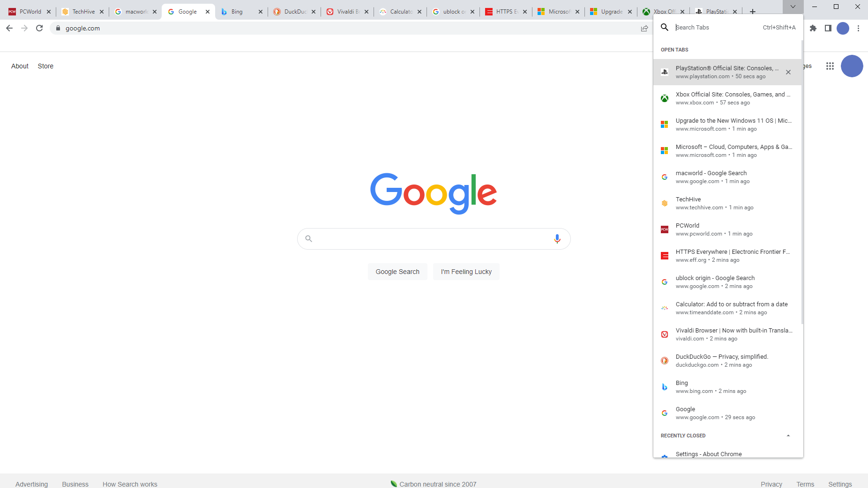Switch to the macworld search tab
Viewport: 868px width, 488px height.
pos(135,12)
